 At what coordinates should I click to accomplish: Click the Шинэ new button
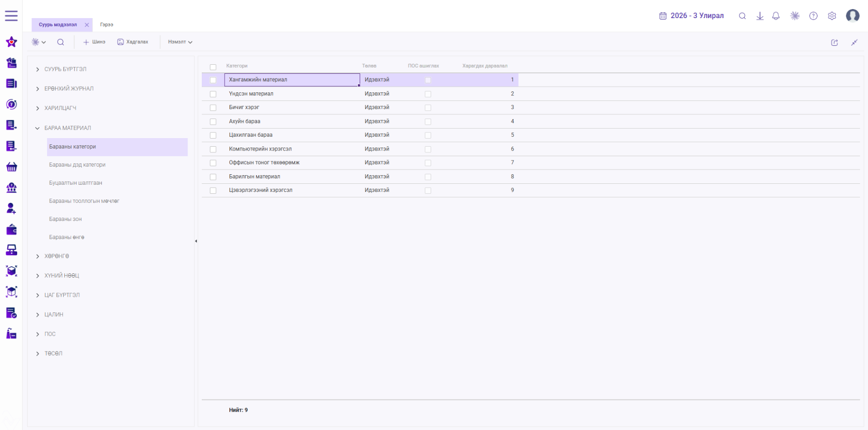click(x=94, y=42)
